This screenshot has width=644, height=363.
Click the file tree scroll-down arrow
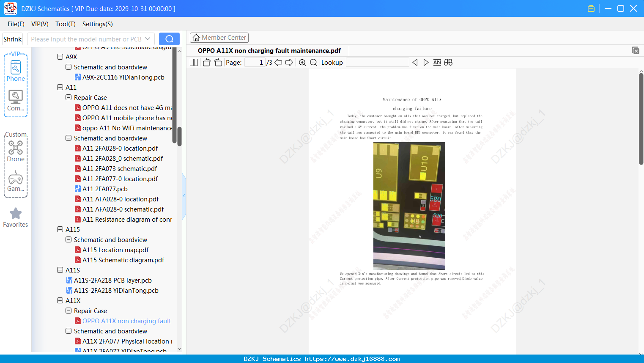point(179,349)
